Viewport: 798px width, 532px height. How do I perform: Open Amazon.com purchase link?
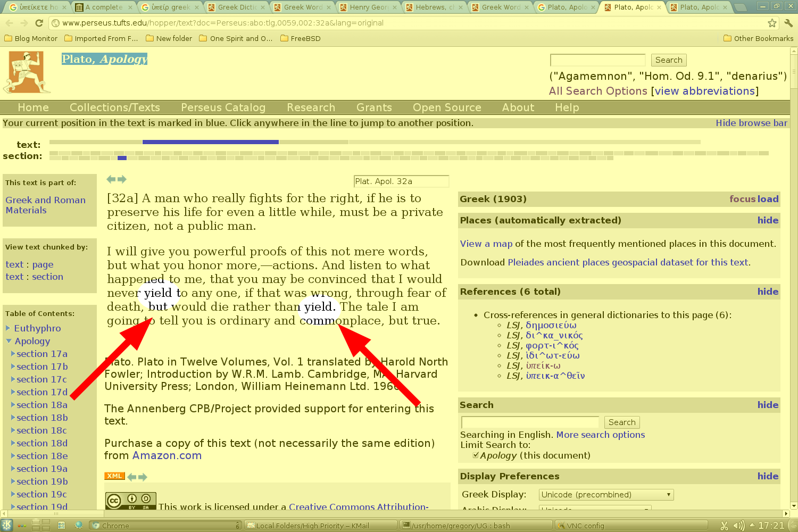point(167,455)
